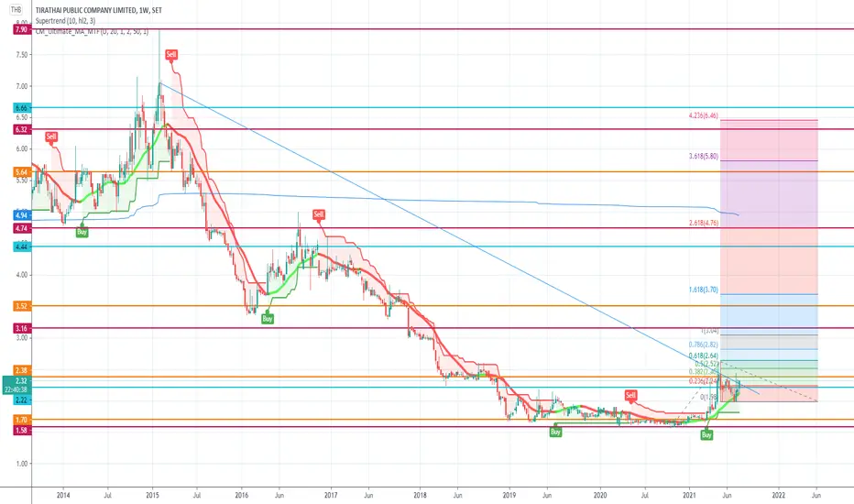Click the 4.94 blue price label
Viewport: 854px width, 504px height.
[22, 215]
